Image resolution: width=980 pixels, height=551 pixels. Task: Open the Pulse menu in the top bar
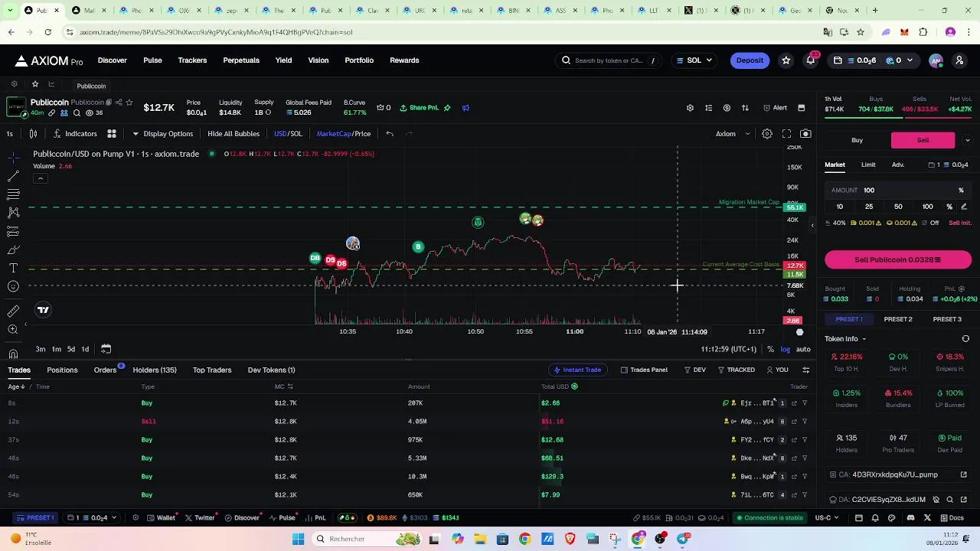[x=152, y=60]
